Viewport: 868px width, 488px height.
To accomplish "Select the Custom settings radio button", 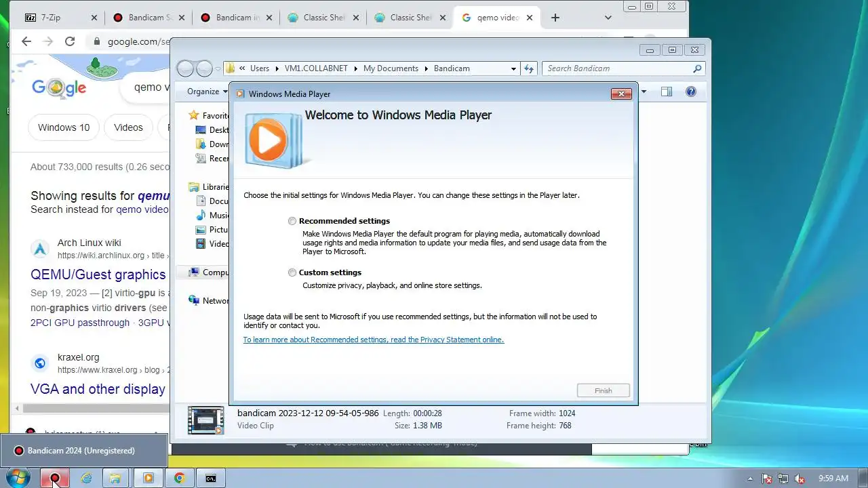I will coord(292,272).
